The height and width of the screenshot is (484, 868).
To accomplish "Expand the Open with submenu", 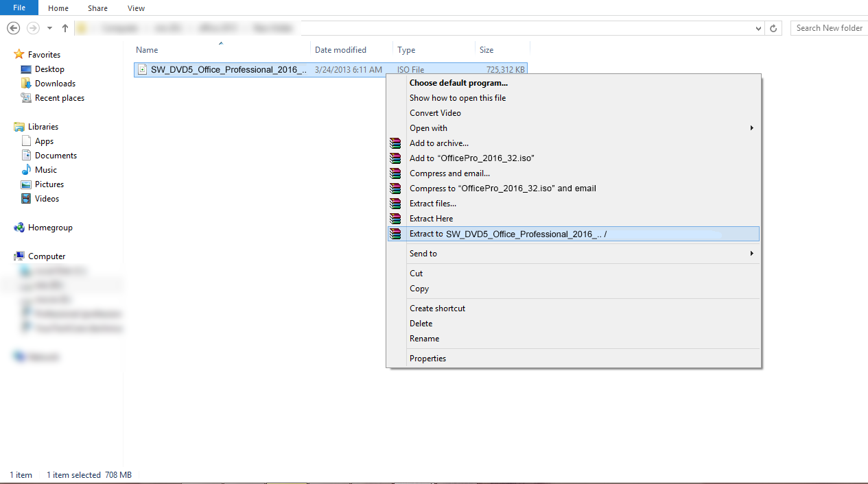I will coord(751,128).
